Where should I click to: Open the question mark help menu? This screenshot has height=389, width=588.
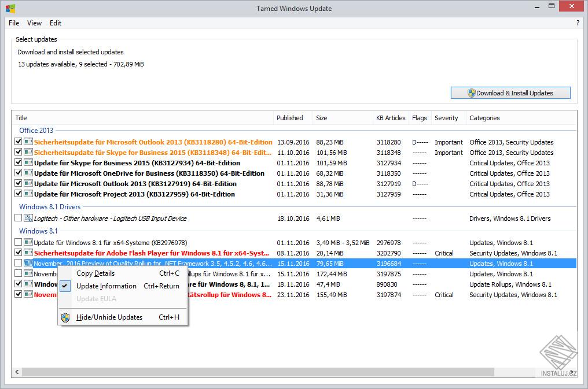click(578, 23)
